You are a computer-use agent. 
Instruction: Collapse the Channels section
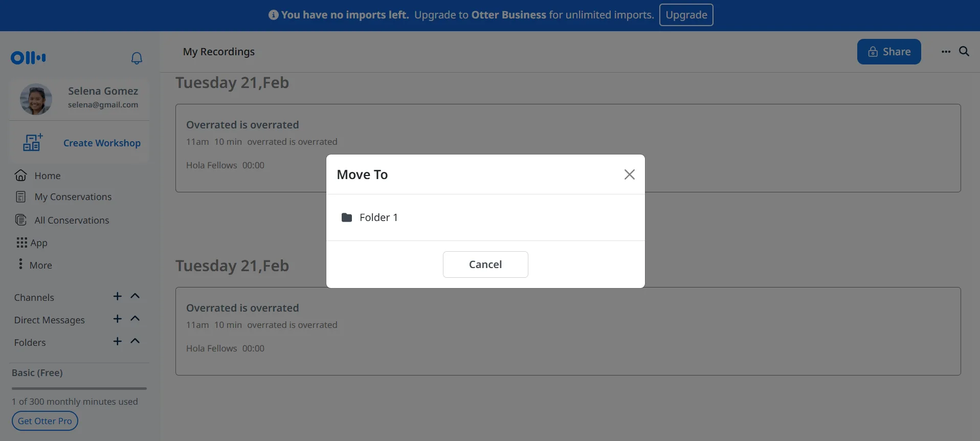point(135,296)
